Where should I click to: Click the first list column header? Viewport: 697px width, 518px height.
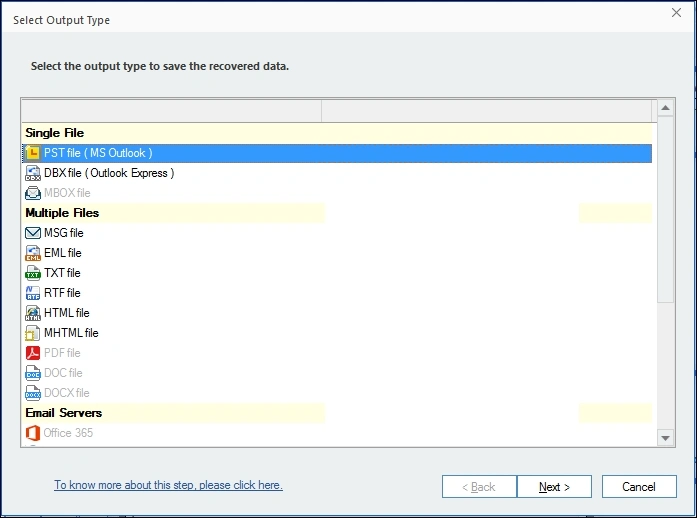(x=172, y=111)
